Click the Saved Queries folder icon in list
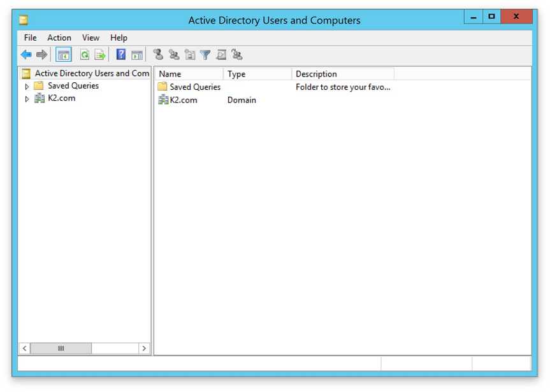The height and width of the screenshot is (392, 550). (162, 87)
